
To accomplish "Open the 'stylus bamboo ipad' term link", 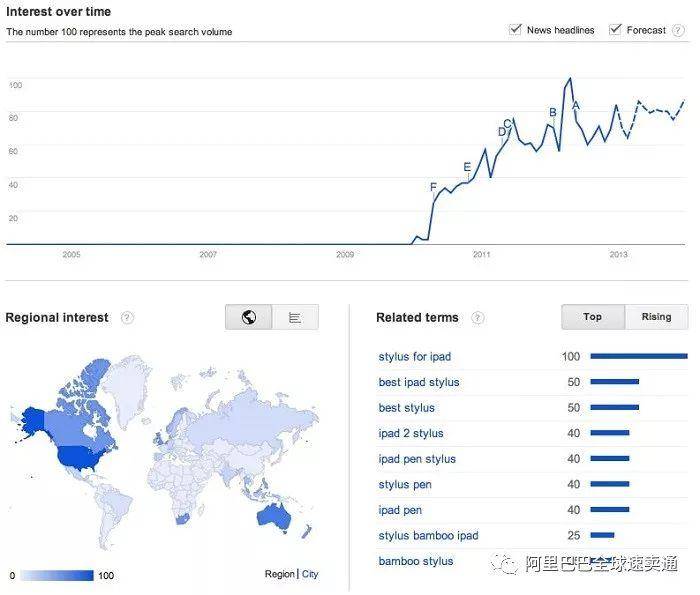I will 428,535.
